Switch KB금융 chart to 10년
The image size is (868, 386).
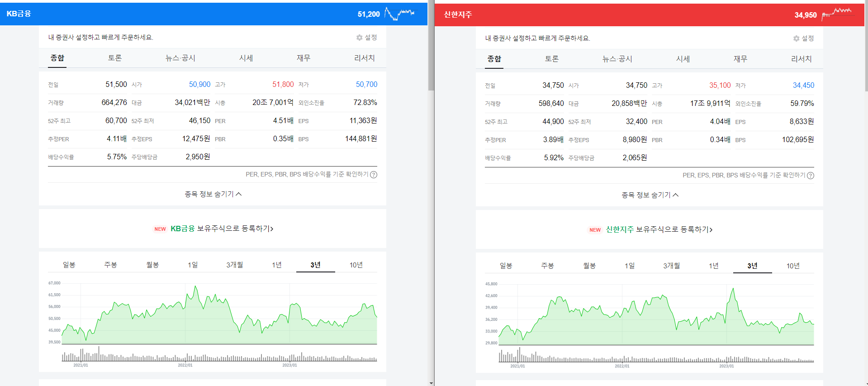356,265
